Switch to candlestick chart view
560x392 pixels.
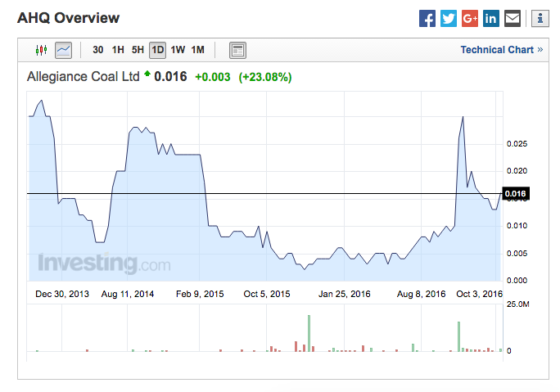pyautogui.click(x=42, y=50)
